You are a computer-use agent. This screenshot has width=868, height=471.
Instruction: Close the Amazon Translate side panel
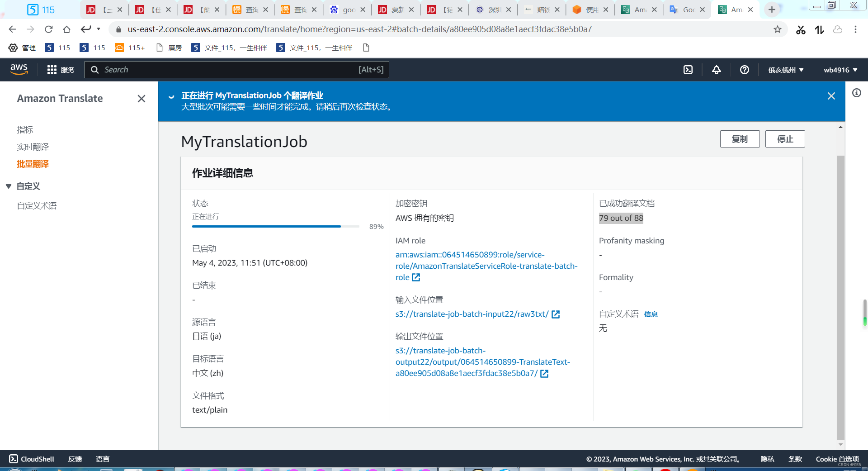pyautogui.click(x=142, y=99)
